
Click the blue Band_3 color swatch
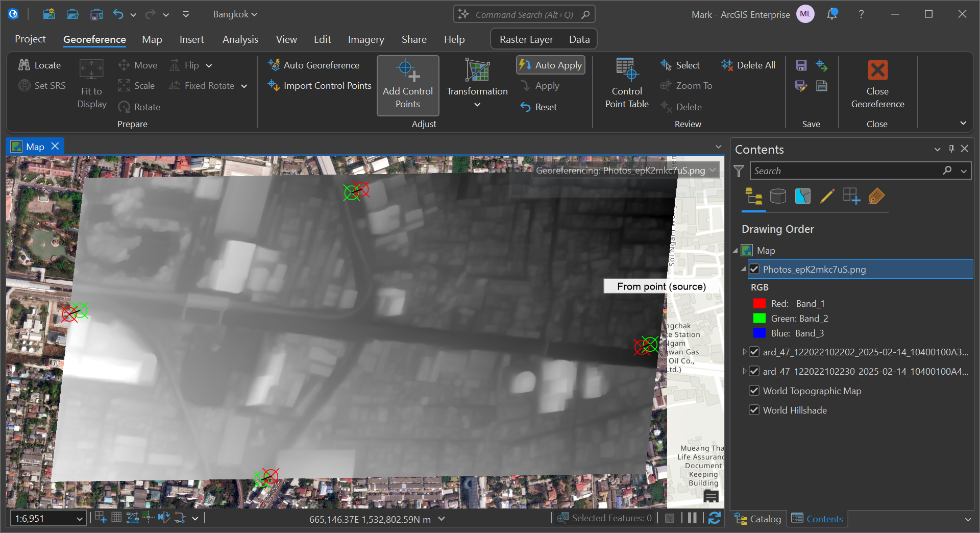[x=759, y=333]
